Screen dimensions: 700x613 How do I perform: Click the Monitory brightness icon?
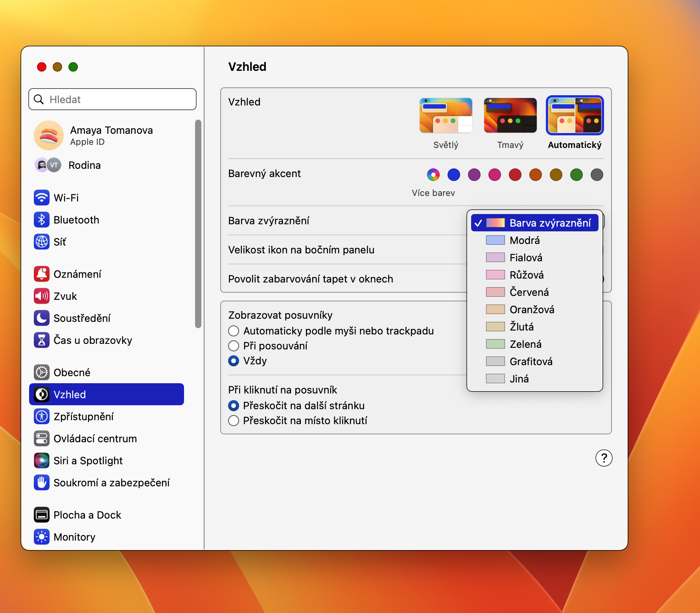(42, 537)
